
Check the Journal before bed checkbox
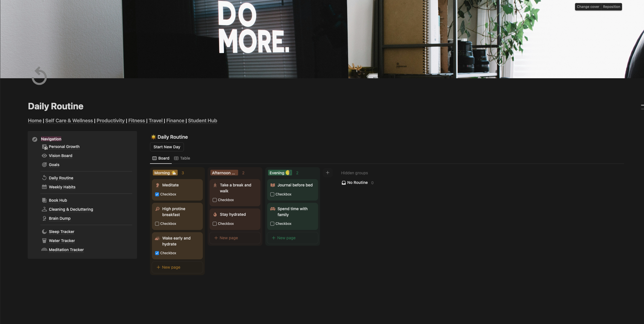pyautogui.click(x=272, y=194)
